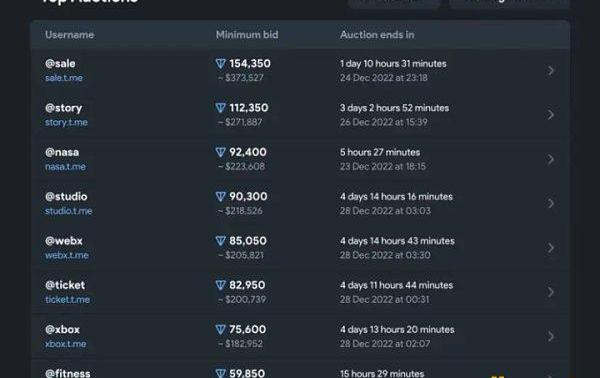The image size is (600, 378).
Task: Open the @fitness auction row
Action: coord(300,370)
